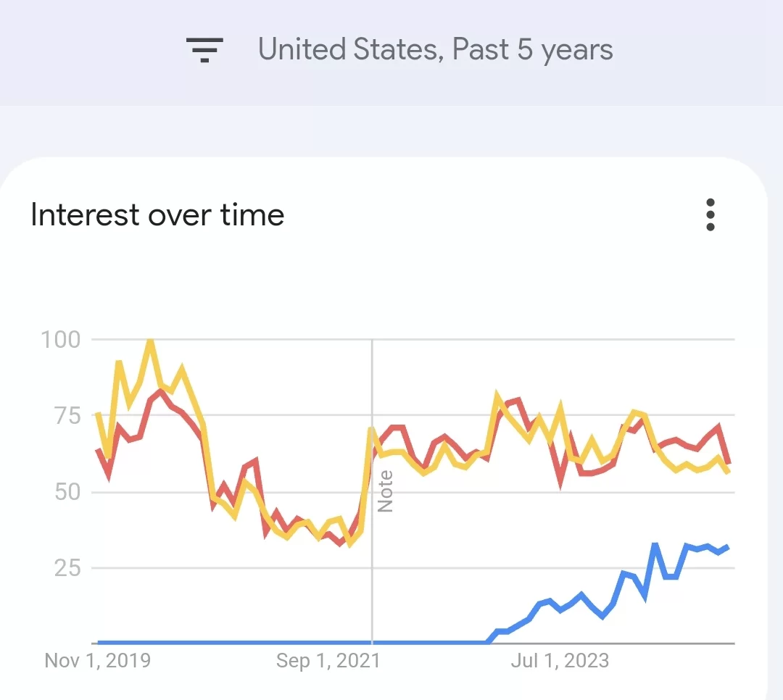Open the filter icon next to United States
This screenshot has width=783, height=700.
pyautogui.click(x=204, y=50)
